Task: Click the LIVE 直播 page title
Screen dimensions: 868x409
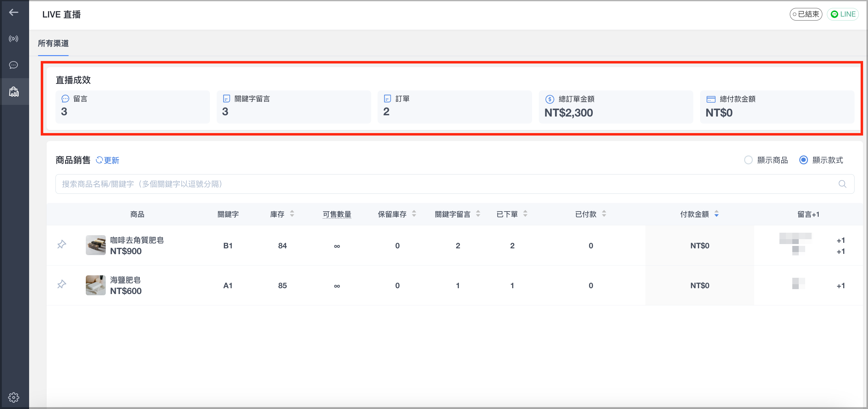Action: click(x=61, y=14)
